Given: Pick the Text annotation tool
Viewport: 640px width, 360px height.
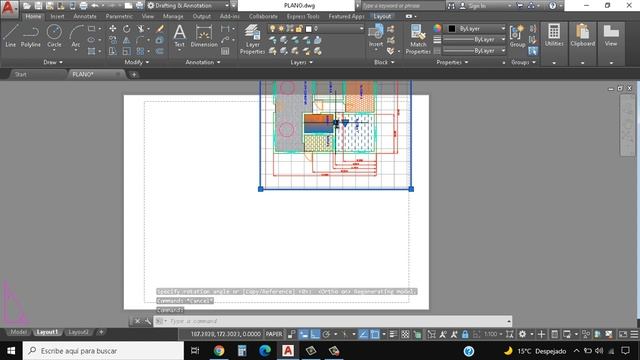Looking at the screenshot, I should tap(180, 36).
